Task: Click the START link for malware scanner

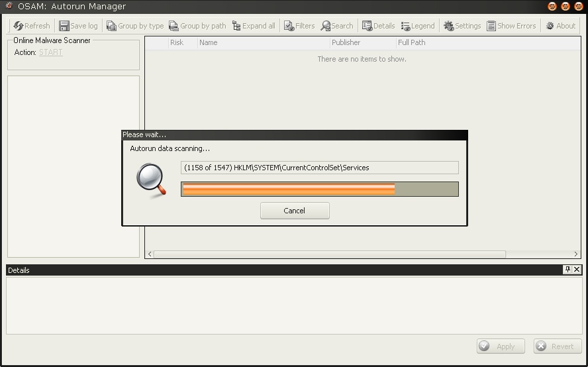Action: 50,52
